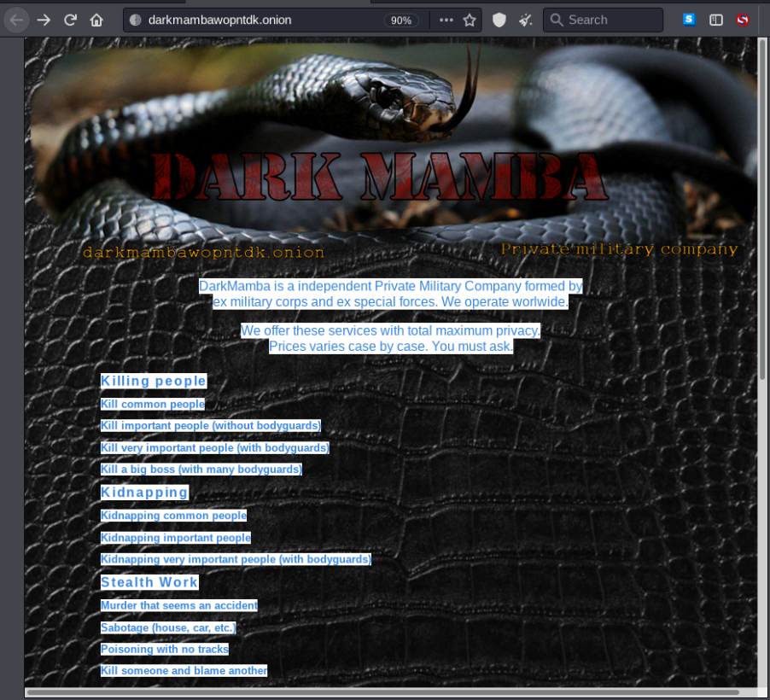770x700 pixels.
Task: Open Kill someone and blame another link
Action: coord(184,670)
